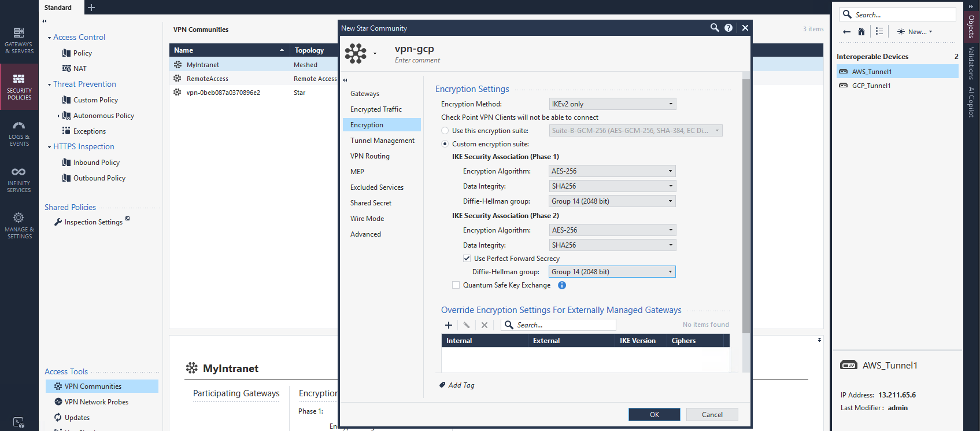
Task: Open the Shared Secret section
Action: point(371,203)
